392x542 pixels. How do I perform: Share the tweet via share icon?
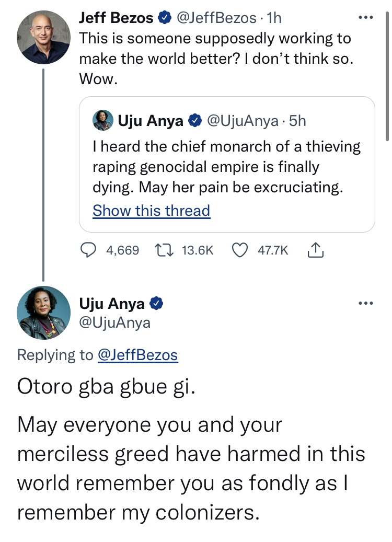coord(316,250)
